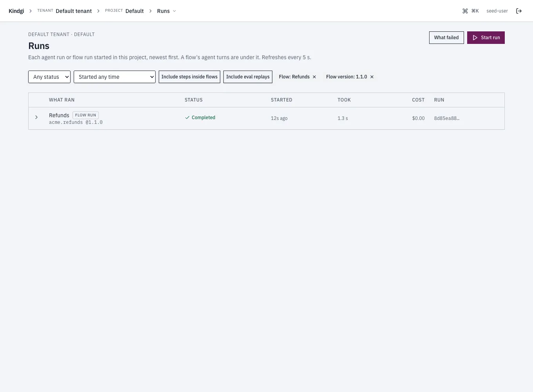Click the 12s ago started time
533x392 pixels.
[279, 118]
